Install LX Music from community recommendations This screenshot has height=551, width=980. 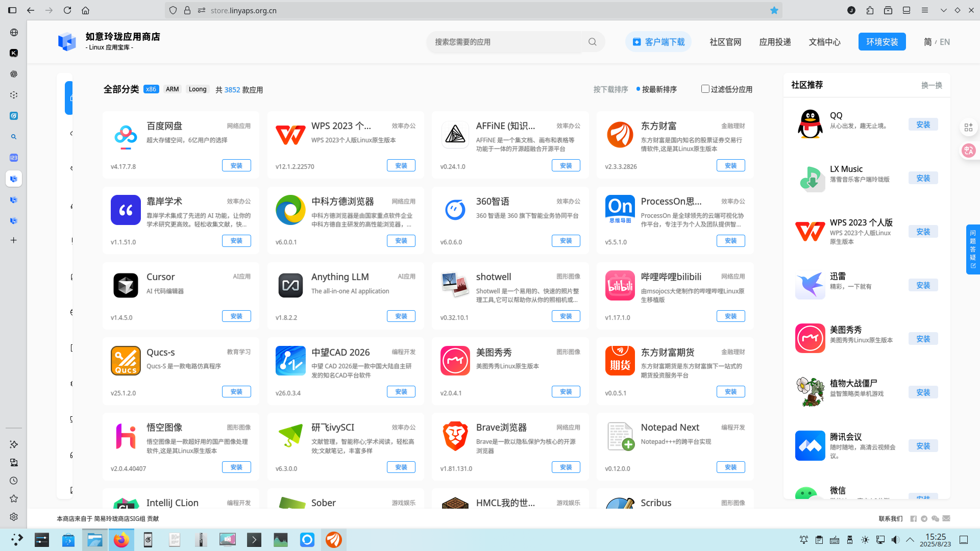923,178
